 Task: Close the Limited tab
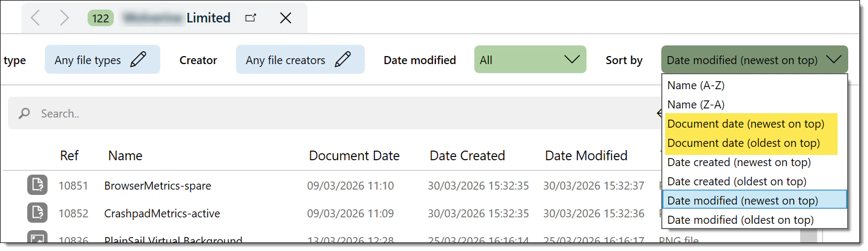pyautogui.click(x=286, y=18)
